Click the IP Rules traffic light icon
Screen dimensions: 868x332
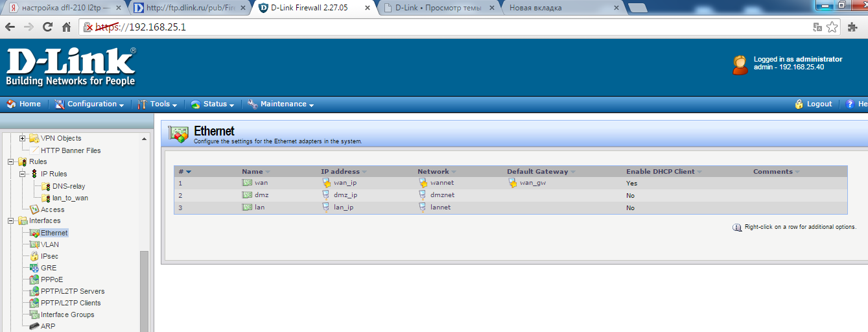point(34,174)
